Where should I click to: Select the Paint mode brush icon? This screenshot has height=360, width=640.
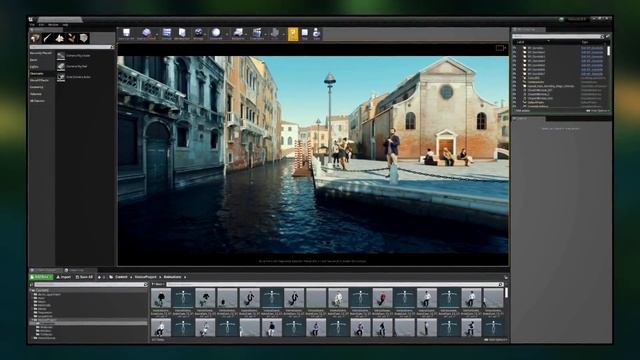pyautogui.click(x=47, y=38)
